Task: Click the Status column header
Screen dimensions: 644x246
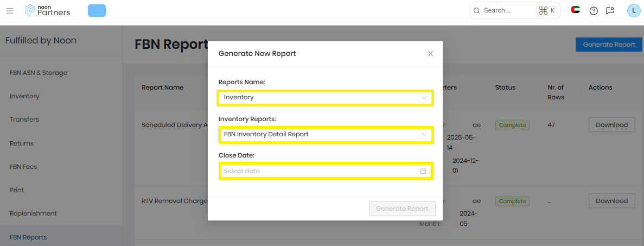Action: tap(505, 87)
